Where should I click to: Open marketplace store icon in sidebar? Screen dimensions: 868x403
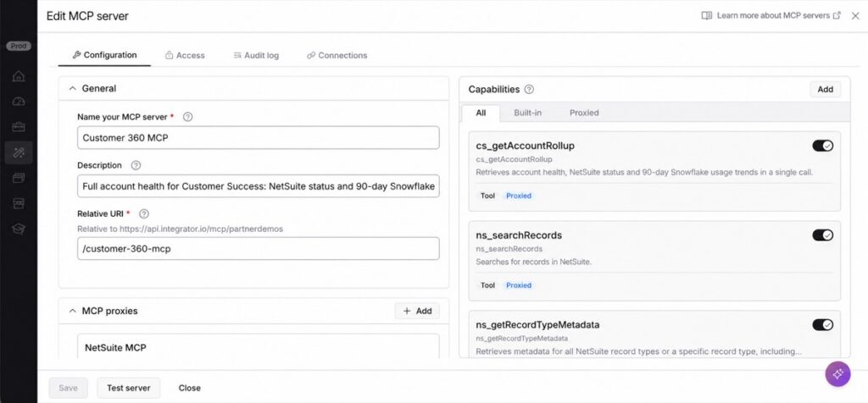click(19, 203)
